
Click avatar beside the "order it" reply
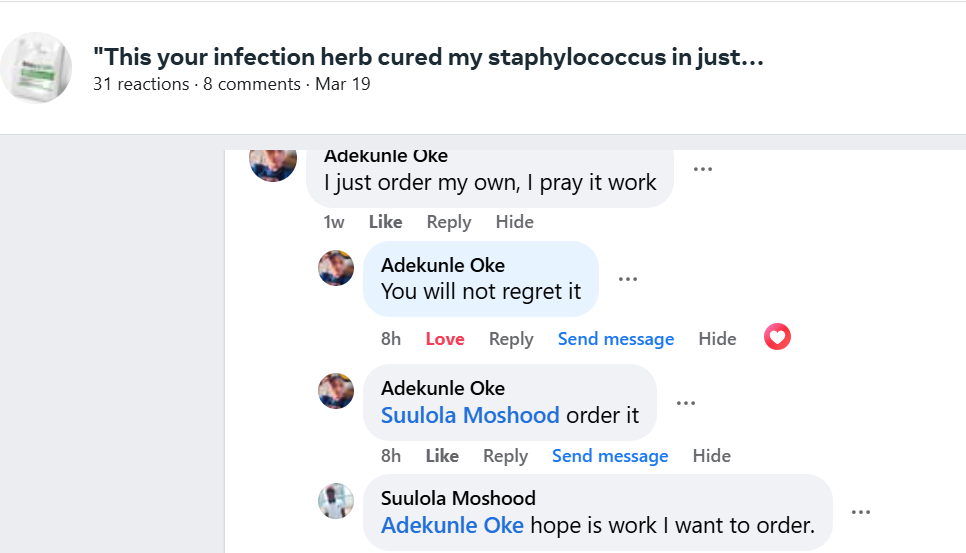point(336,390)
